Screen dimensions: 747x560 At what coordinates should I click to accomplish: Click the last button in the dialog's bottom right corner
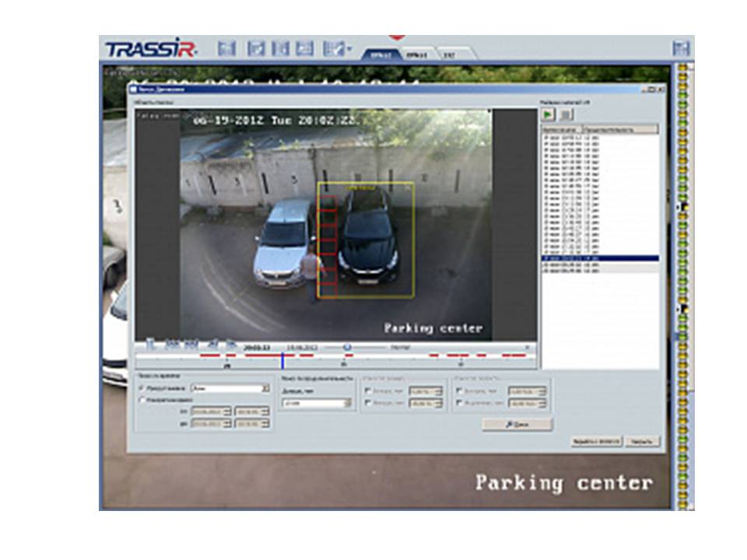click(x=643, y=442)
